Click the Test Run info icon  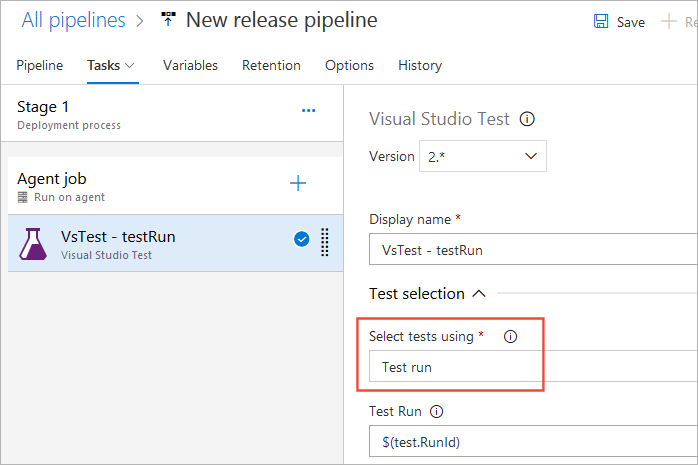[x=436, y=410]
